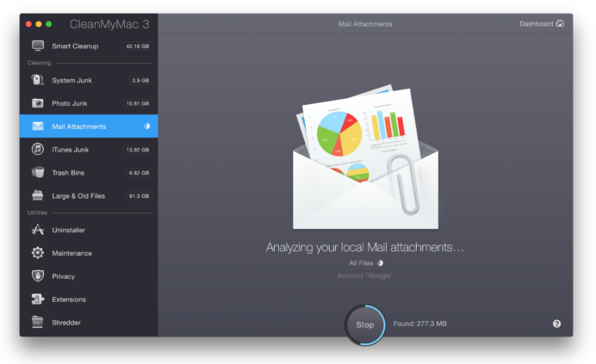Minimize window with yellow button
Viewport: 596px width, 364px height.
point(39,24)
